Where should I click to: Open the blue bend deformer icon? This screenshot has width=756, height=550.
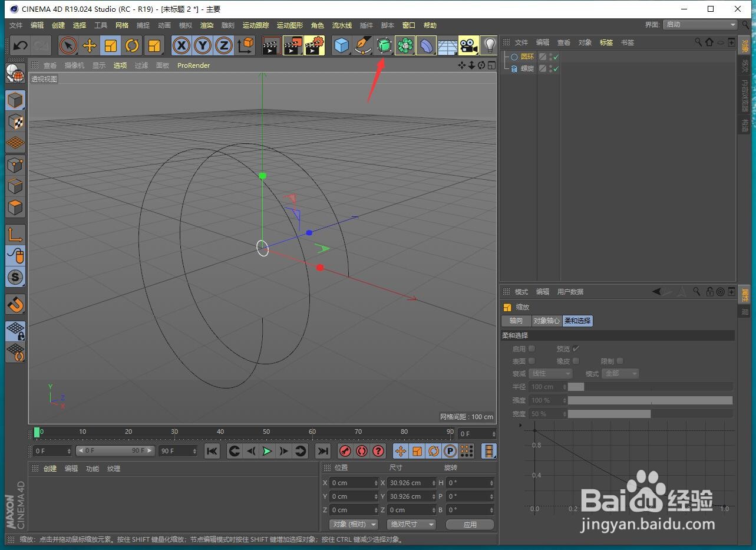426,45
